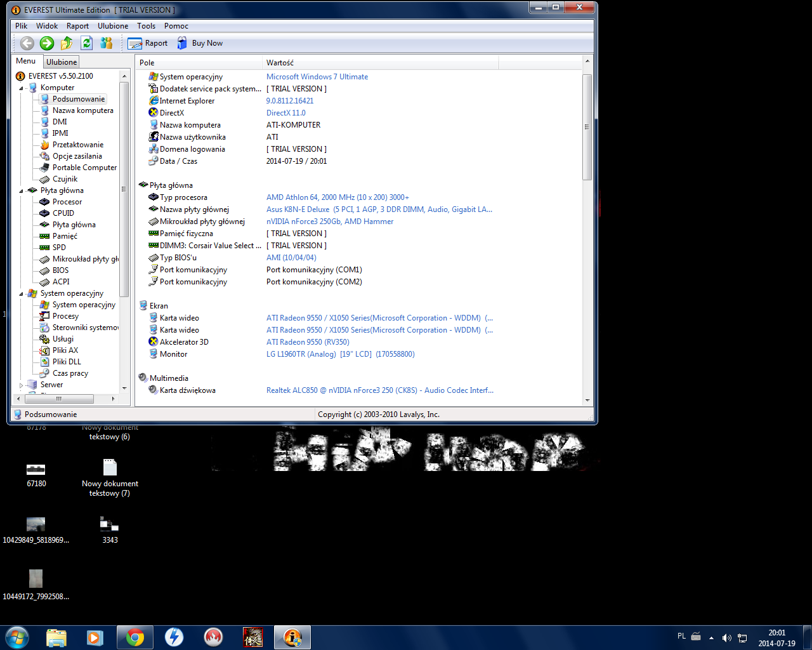Open Windows Explorer from the taskbar

56,637
